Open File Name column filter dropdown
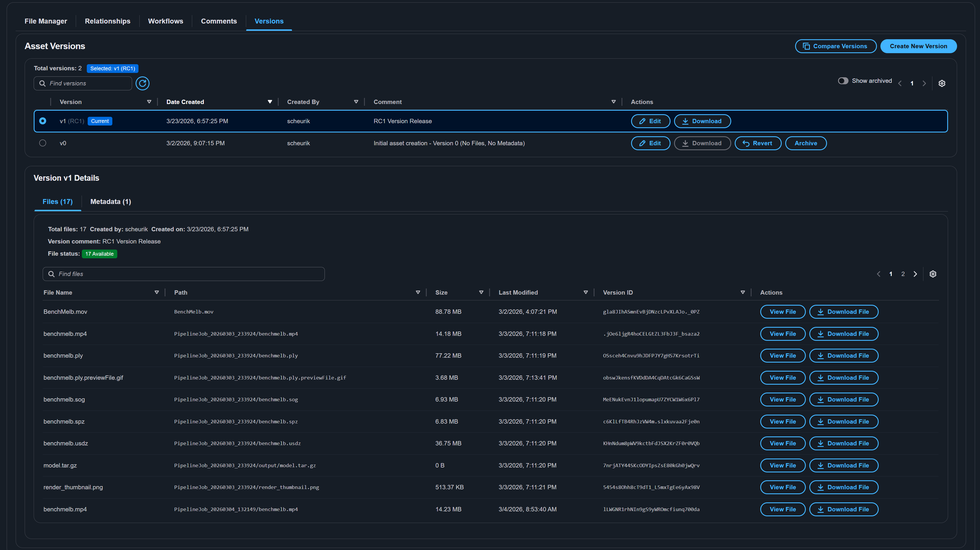The width and height of the screenshot is (980, 550). click(x=156, y=292)
